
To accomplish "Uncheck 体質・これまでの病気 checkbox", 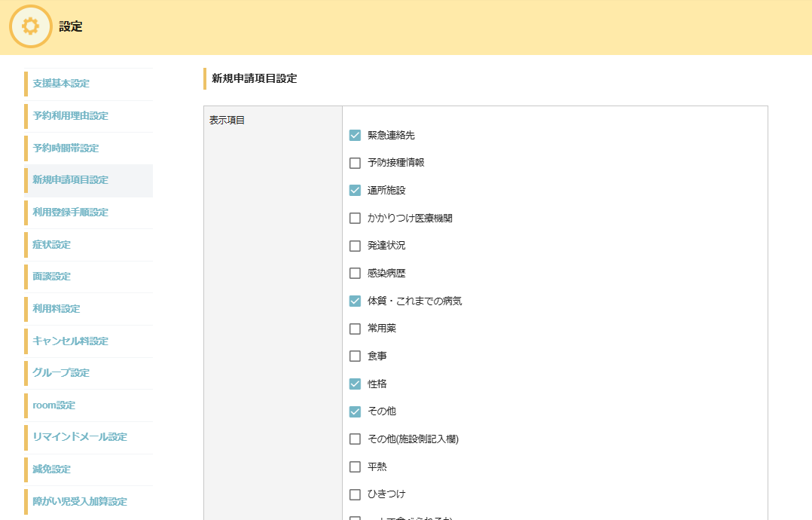I will click(355, 301).
